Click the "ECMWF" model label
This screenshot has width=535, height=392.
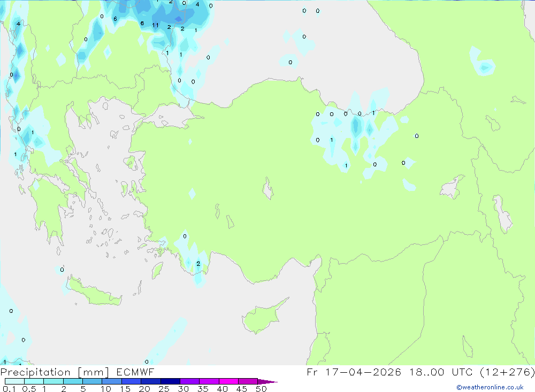(x=135, y=372)
